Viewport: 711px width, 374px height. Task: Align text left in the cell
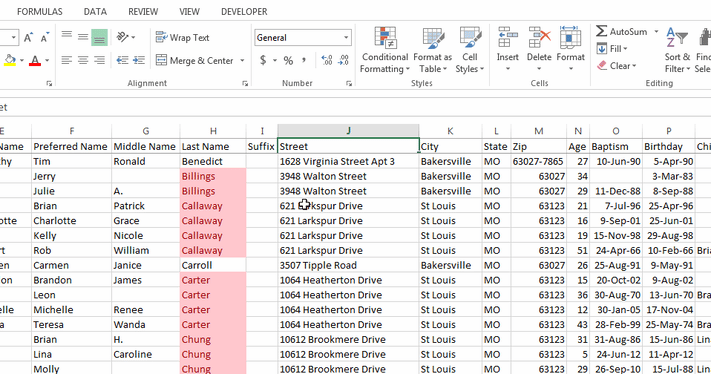[67, 60]
